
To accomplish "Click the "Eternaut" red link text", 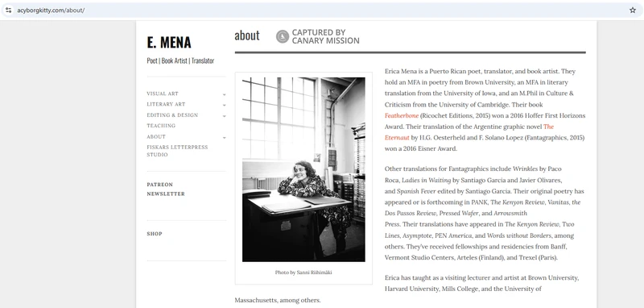I will [x=397, y=138].
